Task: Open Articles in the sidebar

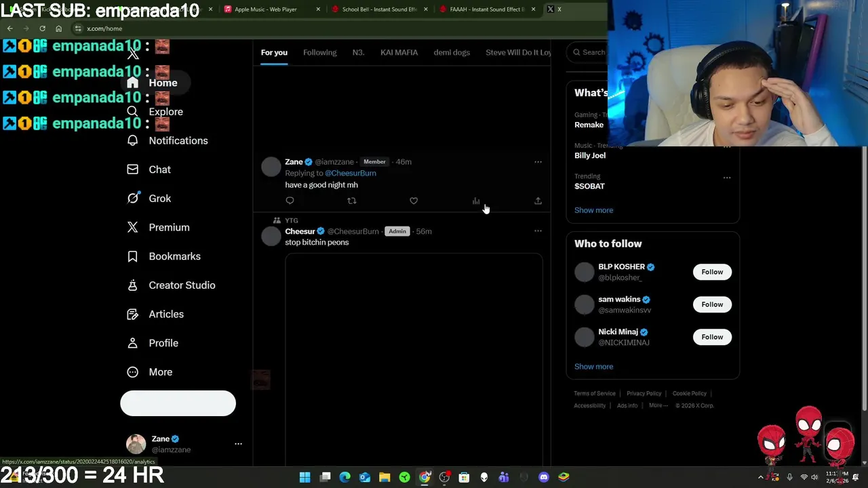Action: [155, 314]
